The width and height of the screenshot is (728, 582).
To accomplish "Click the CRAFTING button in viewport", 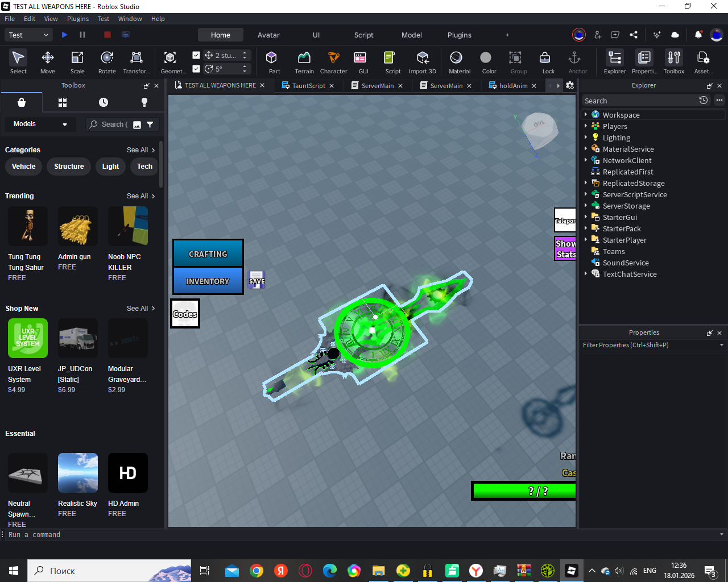I will 208,253.
